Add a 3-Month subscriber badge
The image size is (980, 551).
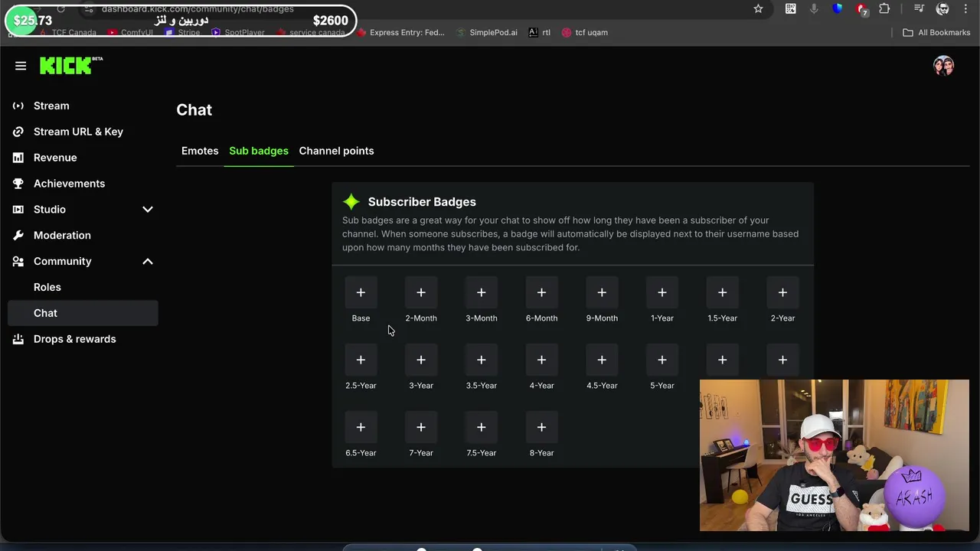pyautogui.click(x=482, y=292)
